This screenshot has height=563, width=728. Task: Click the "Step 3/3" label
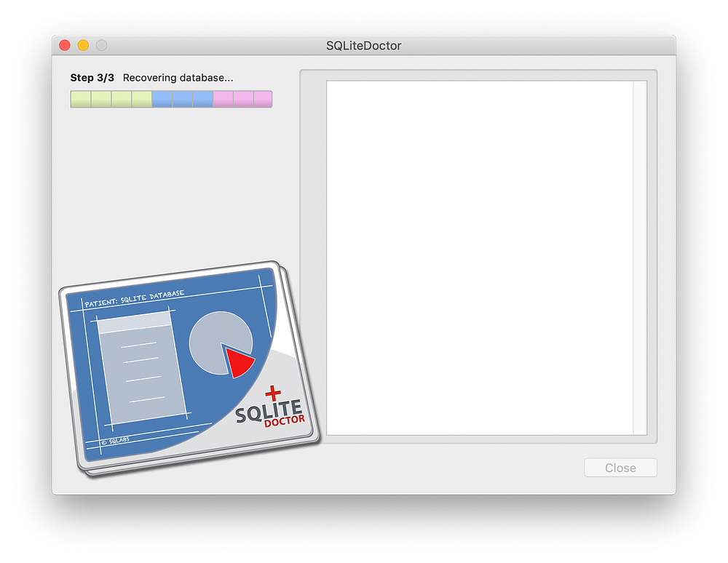coord(92,77)
